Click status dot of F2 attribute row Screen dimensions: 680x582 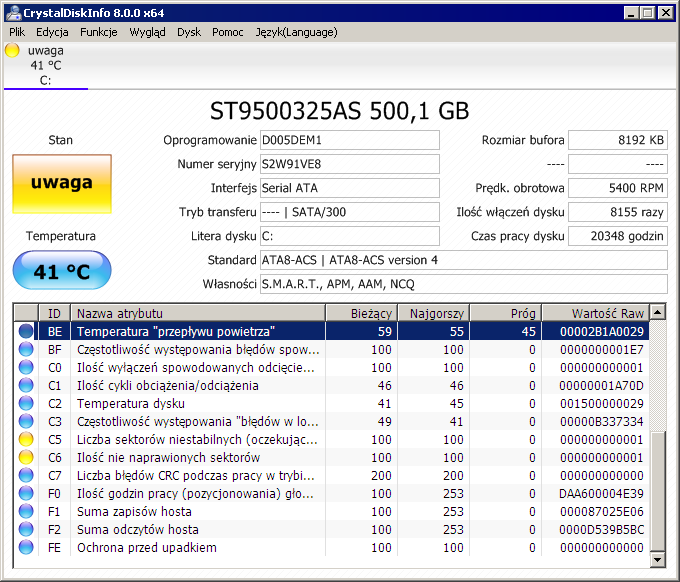point(26,530)
